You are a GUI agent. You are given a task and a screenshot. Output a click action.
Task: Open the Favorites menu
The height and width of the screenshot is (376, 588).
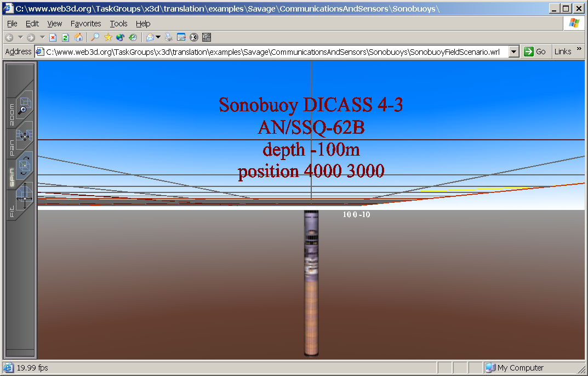pyautogui.click(x=85, y=24)
